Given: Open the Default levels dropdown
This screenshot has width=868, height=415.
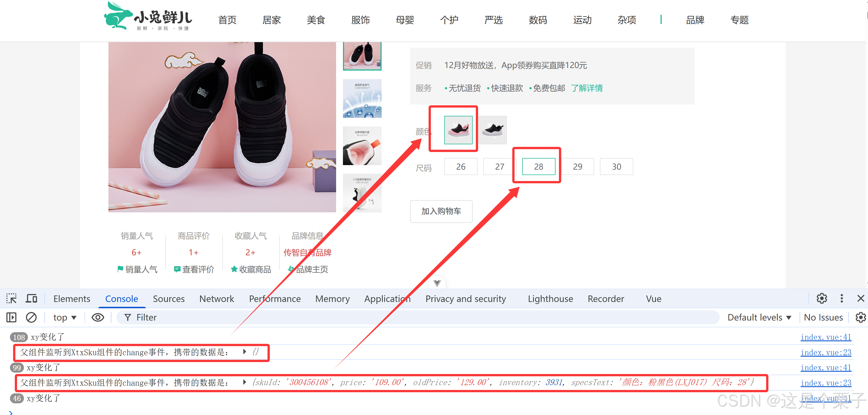Looking at the screenshot, I should tap(759, 317).
